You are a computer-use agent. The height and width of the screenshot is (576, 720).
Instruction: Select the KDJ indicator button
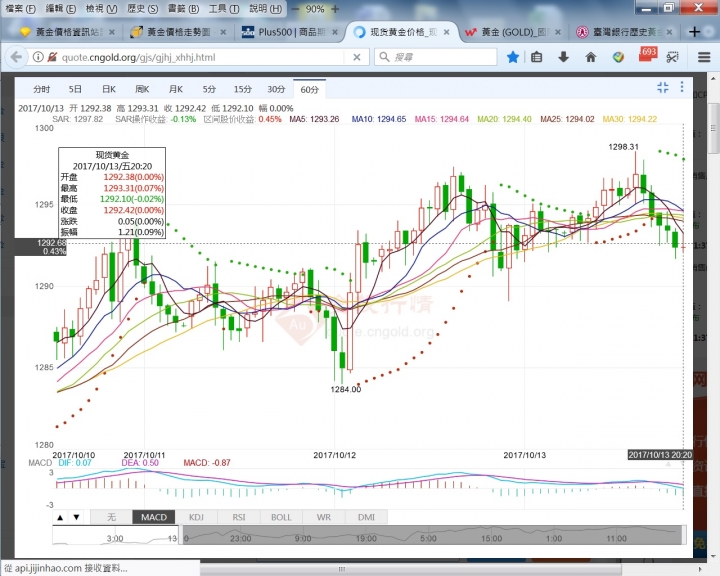click(197, 517)
